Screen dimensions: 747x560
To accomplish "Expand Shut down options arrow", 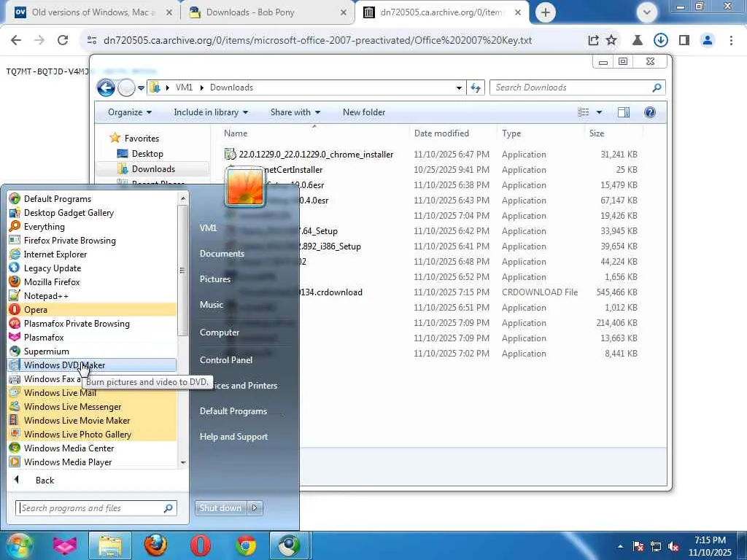I will (255, 507).
